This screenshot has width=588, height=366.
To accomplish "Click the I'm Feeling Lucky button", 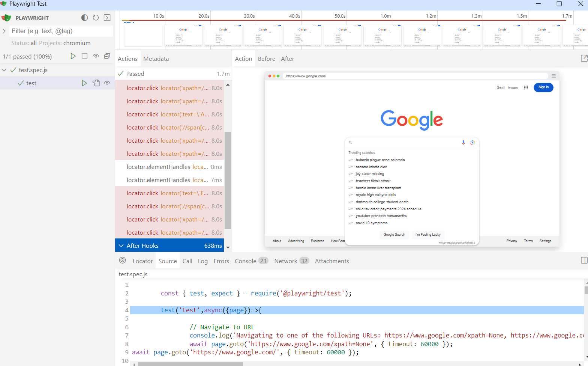I will (x=428, y=235).
